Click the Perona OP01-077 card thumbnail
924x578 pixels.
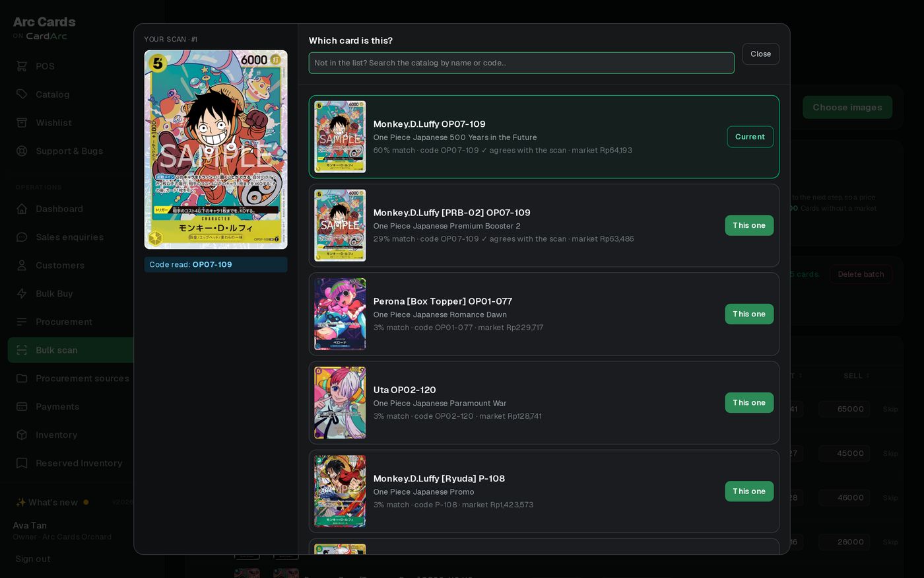coord(340,314)
